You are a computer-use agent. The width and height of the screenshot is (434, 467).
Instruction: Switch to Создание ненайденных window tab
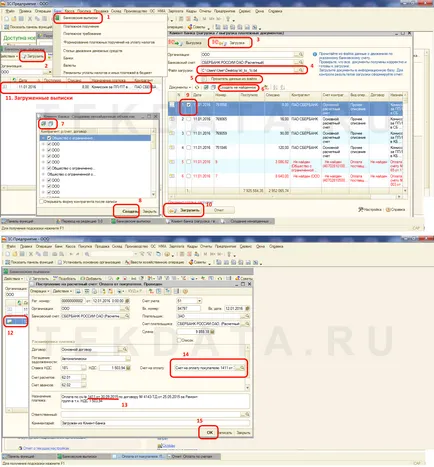[x=247, y=221]
